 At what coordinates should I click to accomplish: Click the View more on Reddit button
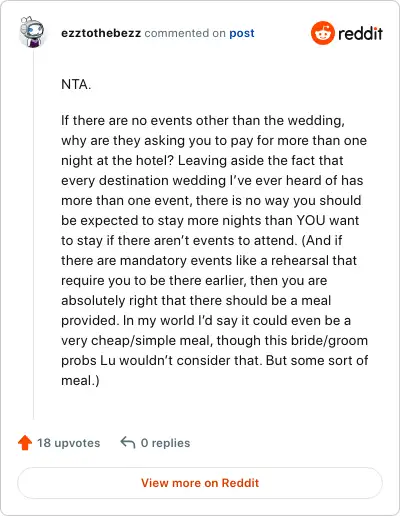[x=200, y=483]
